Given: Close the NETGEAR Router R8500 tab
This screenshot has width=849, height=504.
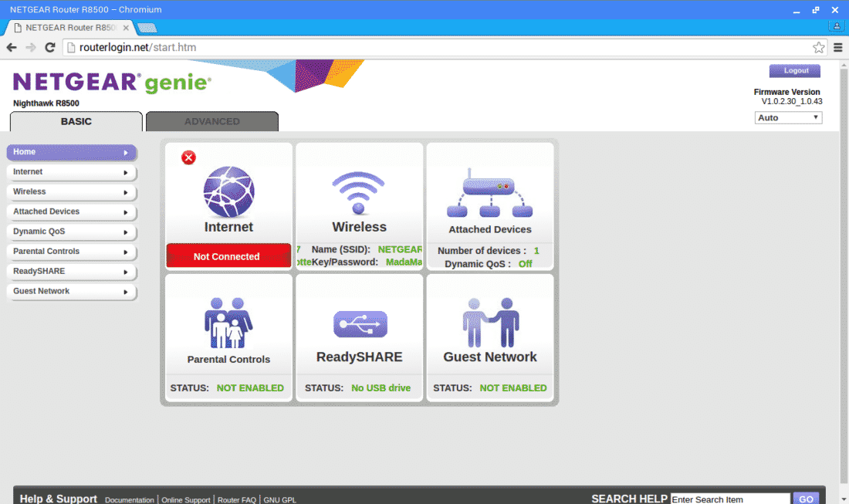Looking at the screenshot, I should (x=126, y=28).
